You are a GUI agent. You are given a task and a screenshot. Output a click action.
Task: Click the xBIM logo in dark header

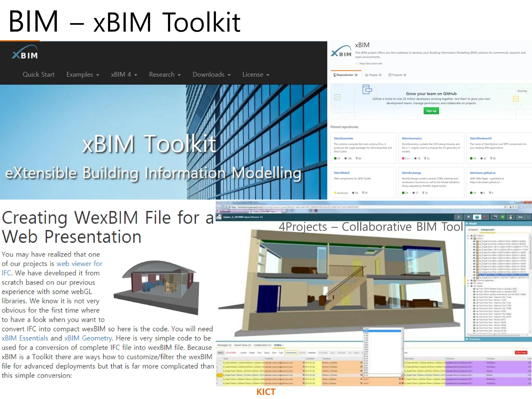pyautogui.click(x=25, y=52)
